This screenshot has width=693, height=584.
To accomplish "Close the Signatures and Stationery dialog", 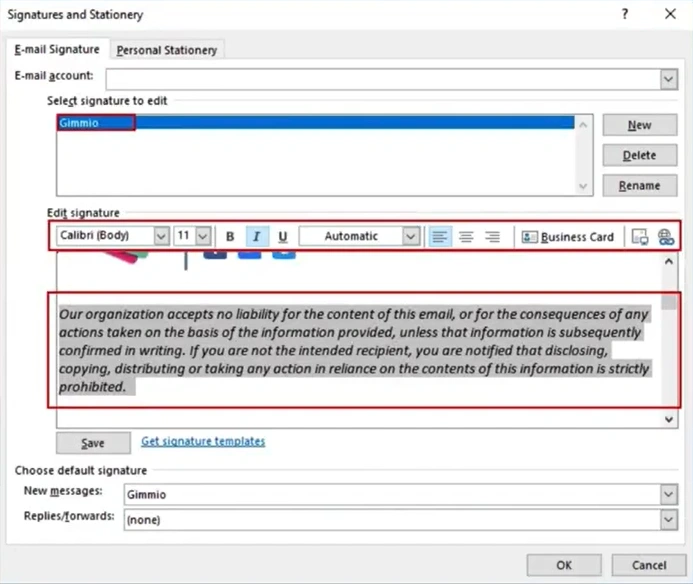I will point(670,14).
